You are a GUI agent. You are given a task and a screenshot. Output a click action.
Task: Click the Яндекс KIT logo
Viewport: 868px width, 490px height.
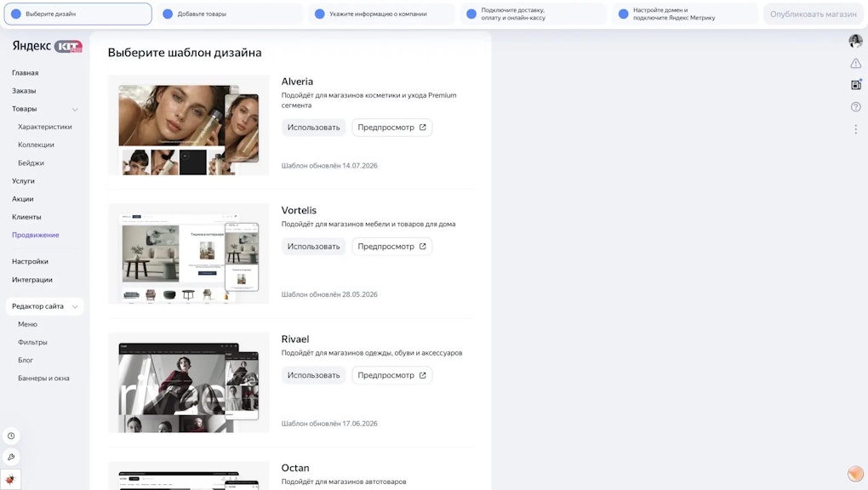pos(47,46)
